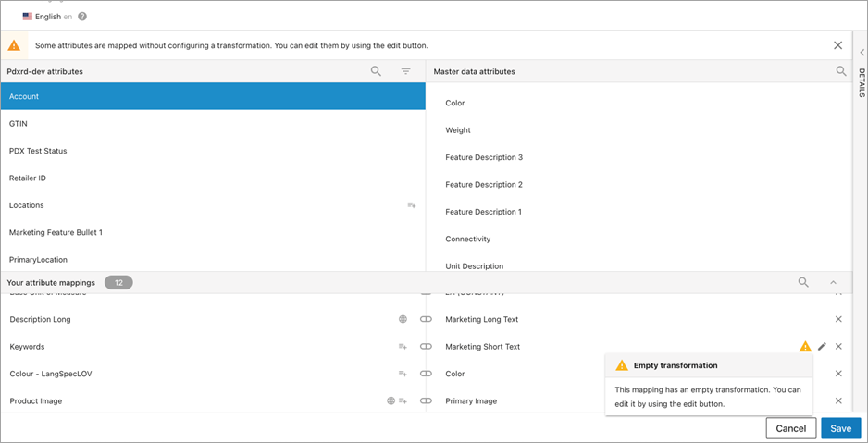This screenshot has height=443, width=868.
Task: Click the Marketing Short Text warning icon
Action: click(804, 347)
